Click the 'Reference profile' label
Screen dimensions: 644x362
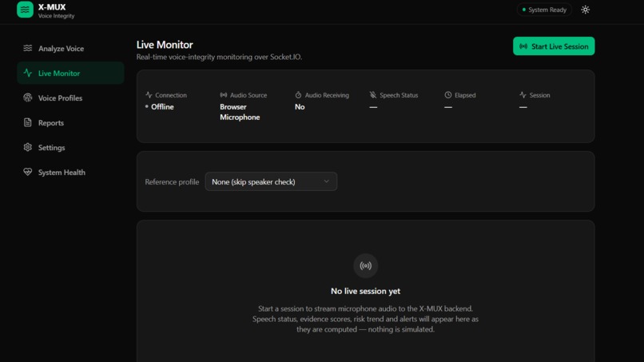tap(172, 182)
